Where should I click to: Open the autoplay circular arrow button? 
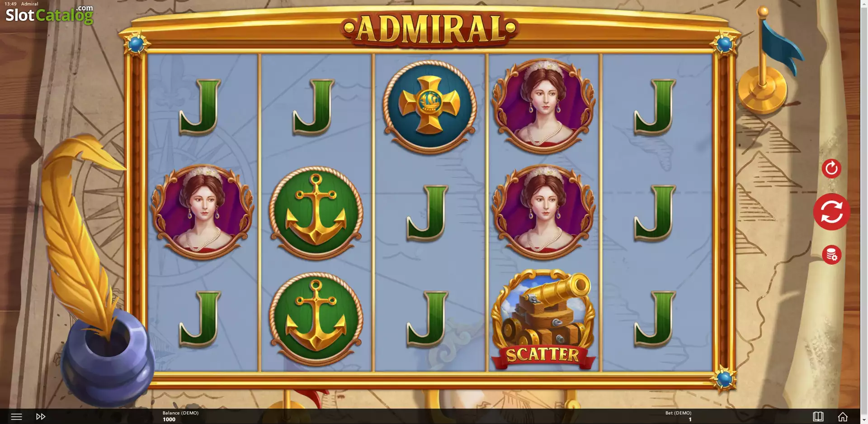tap(831, 169)
